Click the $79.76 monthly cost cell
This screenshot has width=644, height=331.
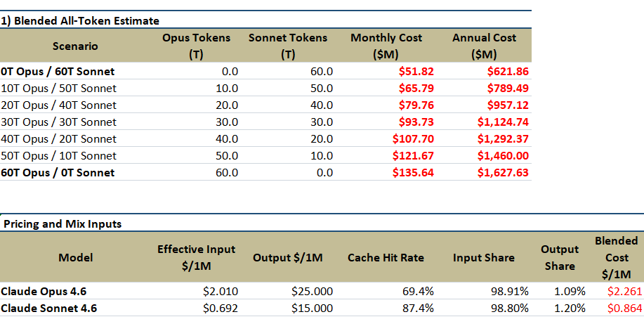[x=416, y=105]
